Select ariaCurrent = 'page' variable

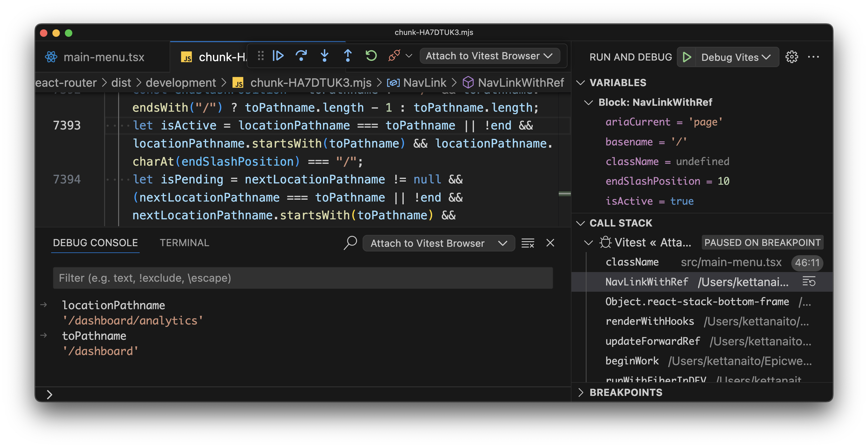[664, 122]
